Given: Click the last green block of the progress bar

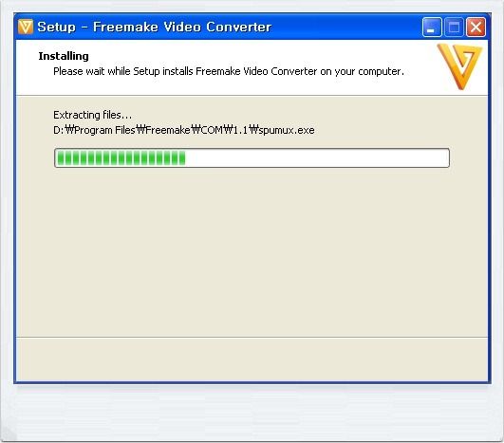Looking at the screenshot, I should [182, 158].
